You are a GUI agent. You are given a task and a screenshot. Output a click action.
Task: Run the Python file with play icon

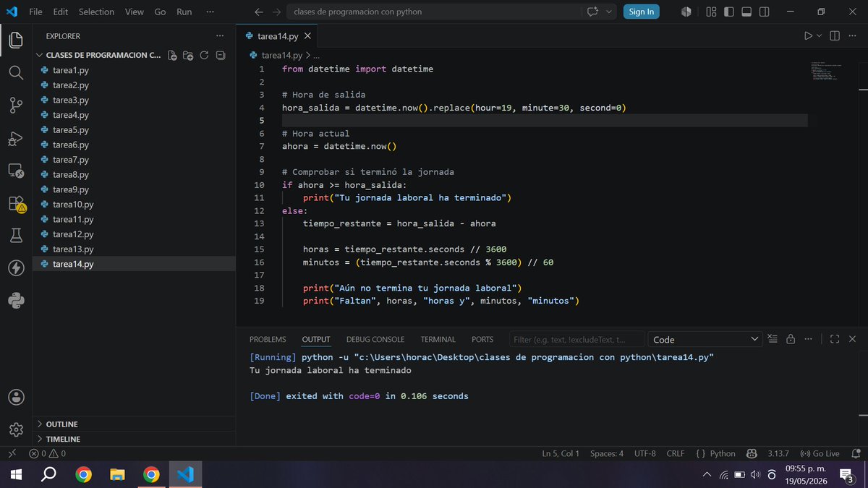click(x=808, y=35)
